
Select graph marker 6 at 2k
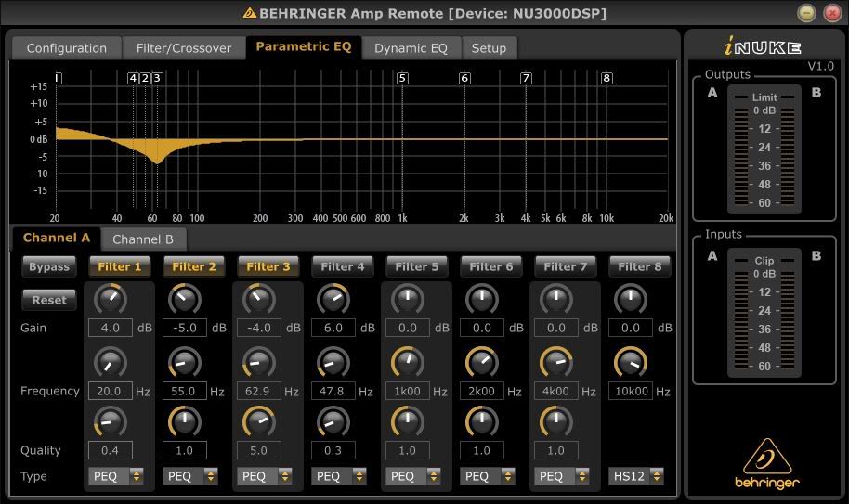coord(464,78)
